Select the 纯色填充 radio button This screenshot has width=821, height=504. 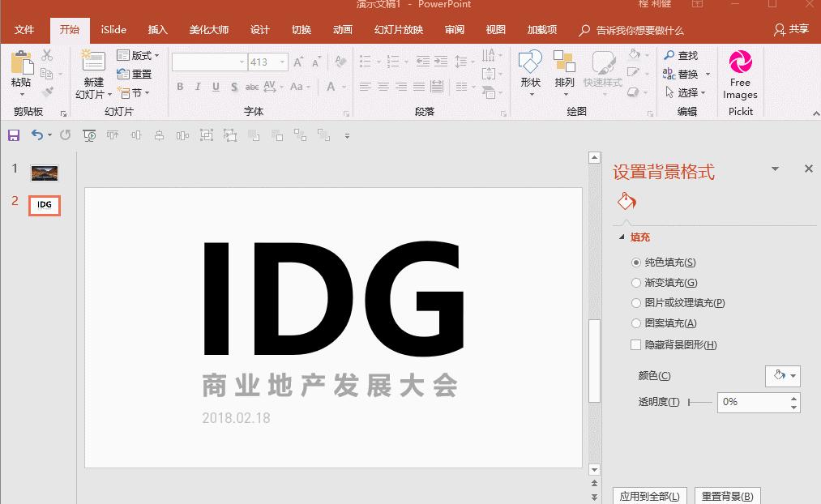[x=636, y=262]
